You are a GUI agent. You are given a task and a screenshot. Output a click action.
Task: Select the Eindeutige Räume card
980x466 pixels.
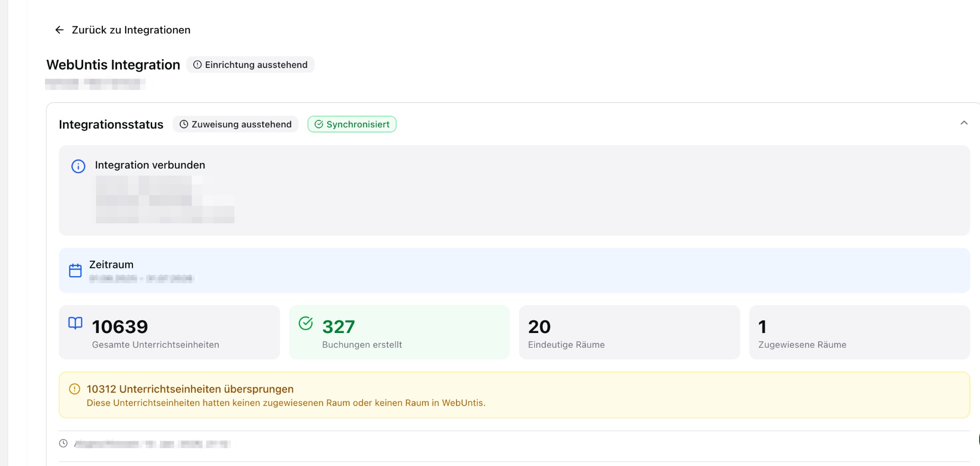[629, 332]
